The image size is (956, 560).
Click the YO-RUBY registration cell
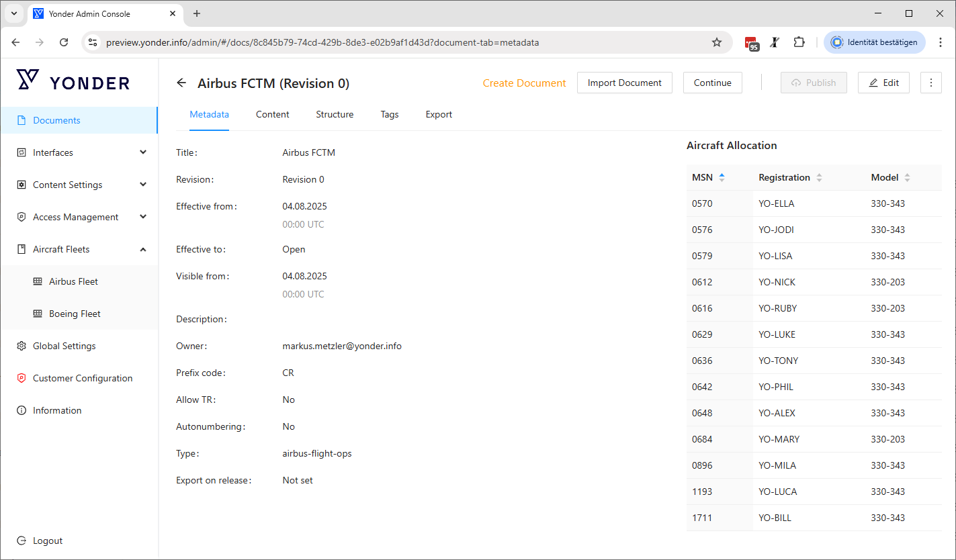tap(809, 308)
